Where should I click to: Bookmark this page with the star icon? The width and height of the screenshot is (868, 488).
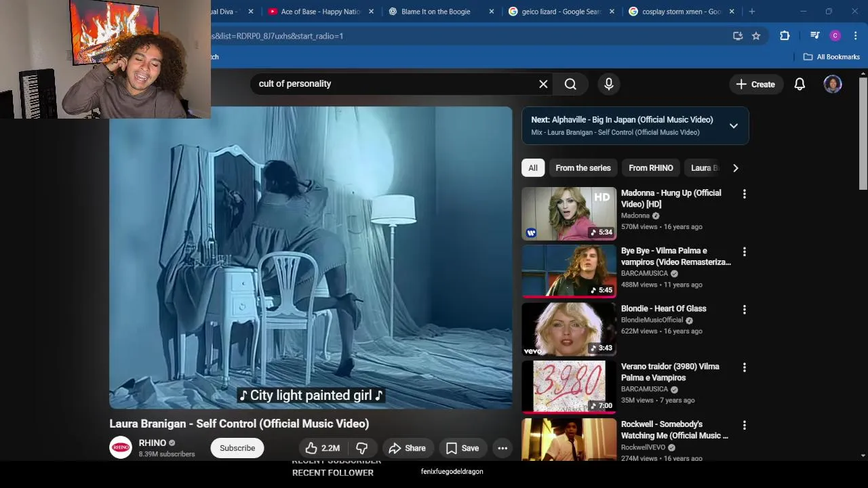756,36
